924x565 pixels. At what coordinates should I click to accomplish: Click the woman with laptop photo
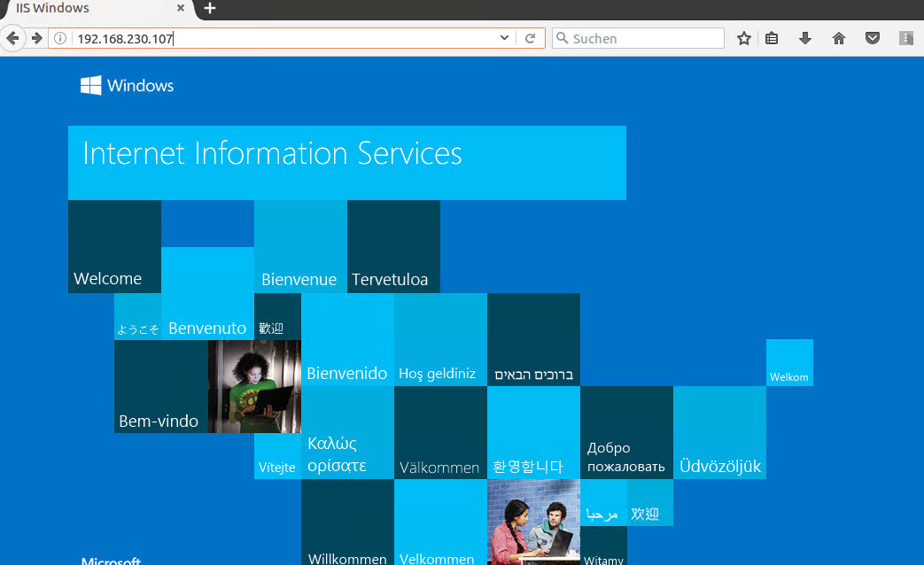[254, 386]
